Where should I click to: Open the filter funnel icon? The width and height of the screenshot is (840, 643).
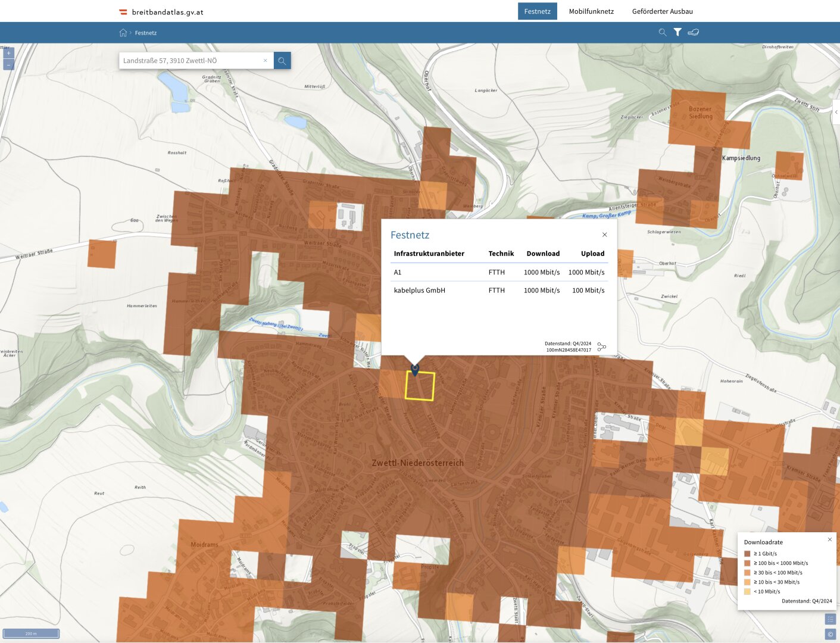[x=677, y=32]
